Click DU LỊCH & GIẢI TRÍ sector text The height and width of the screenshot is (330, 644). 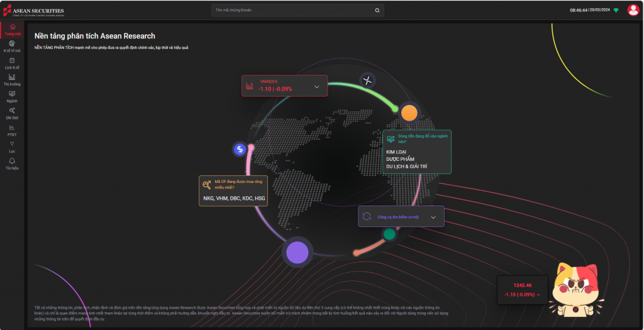pyautogui.click(x=407, y=166)
